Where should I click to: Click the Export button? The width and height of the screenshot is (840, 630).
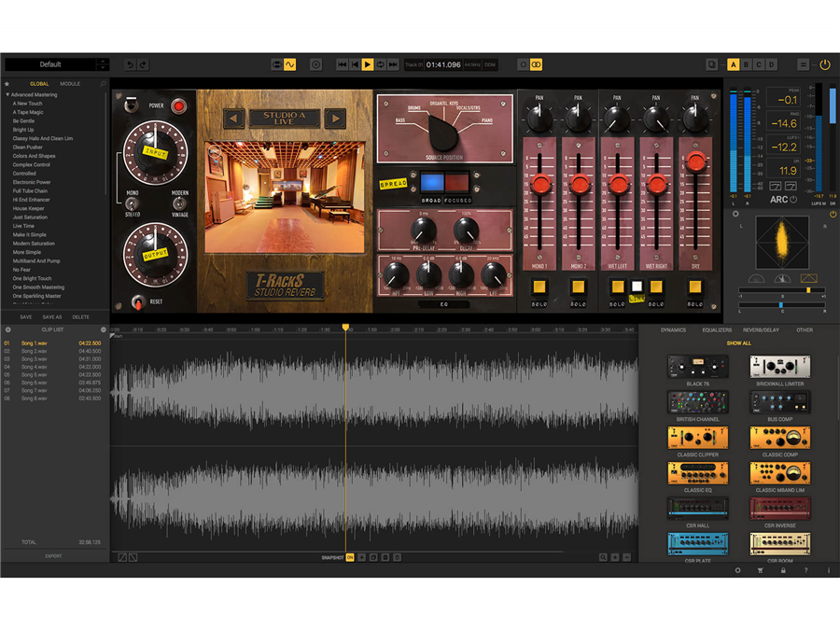(x=54, y=556)
